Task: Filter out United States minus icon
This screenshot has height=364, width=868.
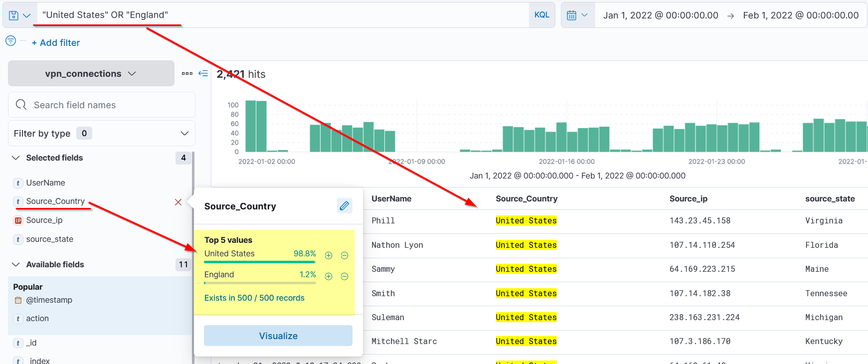Action: click(x=345, y=255)
